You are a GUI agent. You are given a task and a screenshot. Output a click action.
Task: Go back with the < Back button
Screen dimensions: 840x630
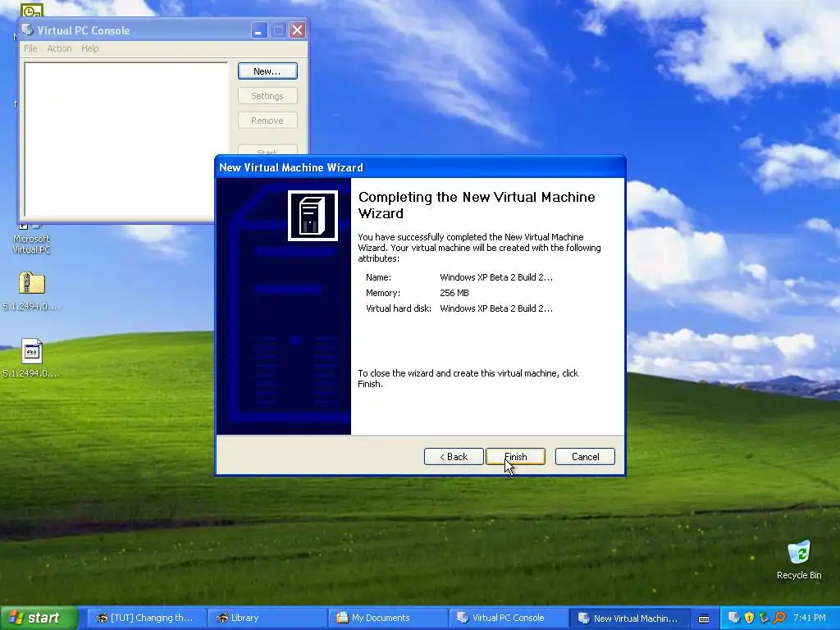tap(454, 456)
